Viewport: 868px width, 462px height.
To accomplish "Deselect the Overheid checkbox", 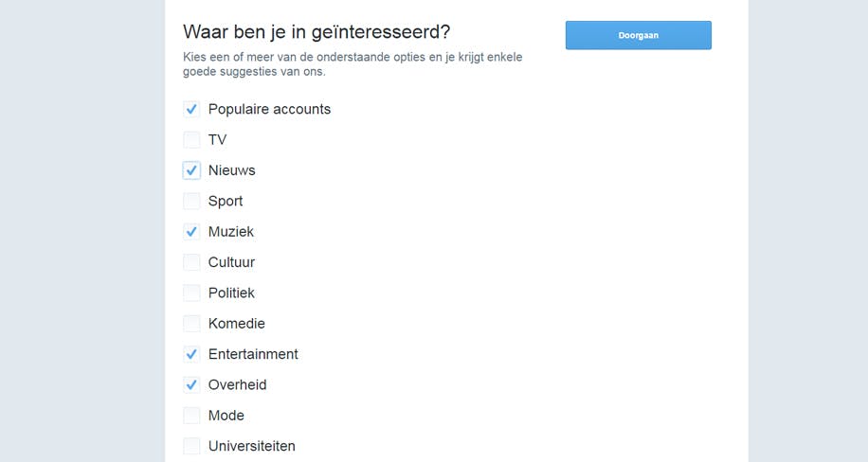I will tap(191, 385).
